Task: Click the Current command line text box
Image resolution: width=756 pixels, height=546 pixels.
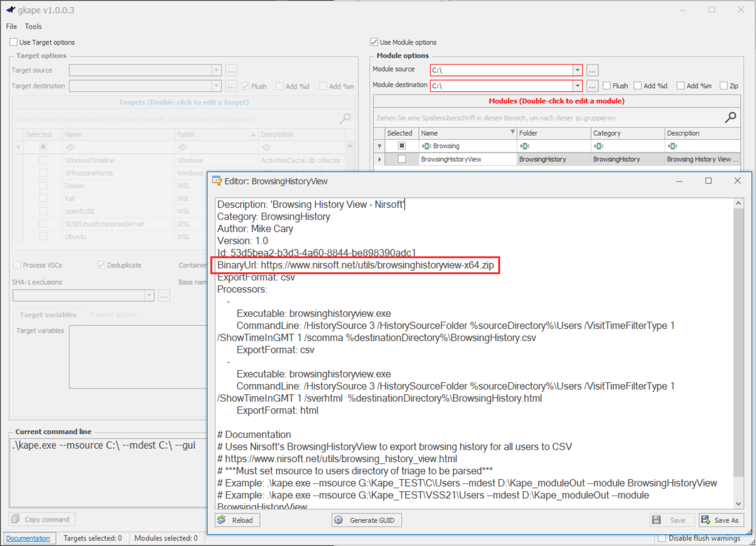Action: pos(108,472)
